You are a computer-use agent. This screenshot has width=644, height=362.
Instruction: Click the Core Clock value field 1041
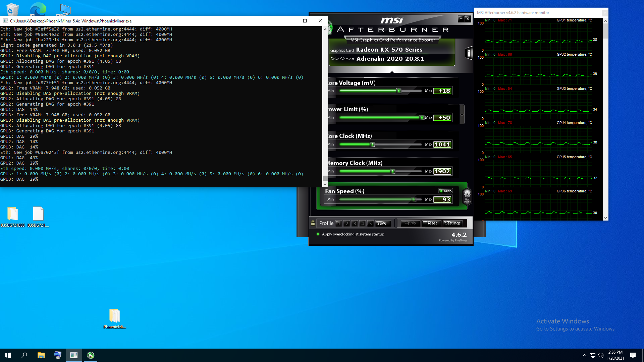point(443,144)
